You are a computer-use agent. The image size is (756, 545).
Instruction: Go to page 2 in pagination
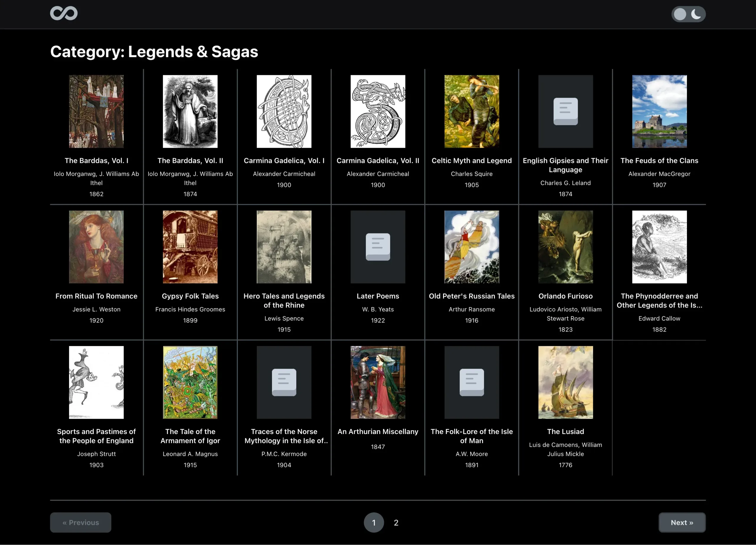396,523
